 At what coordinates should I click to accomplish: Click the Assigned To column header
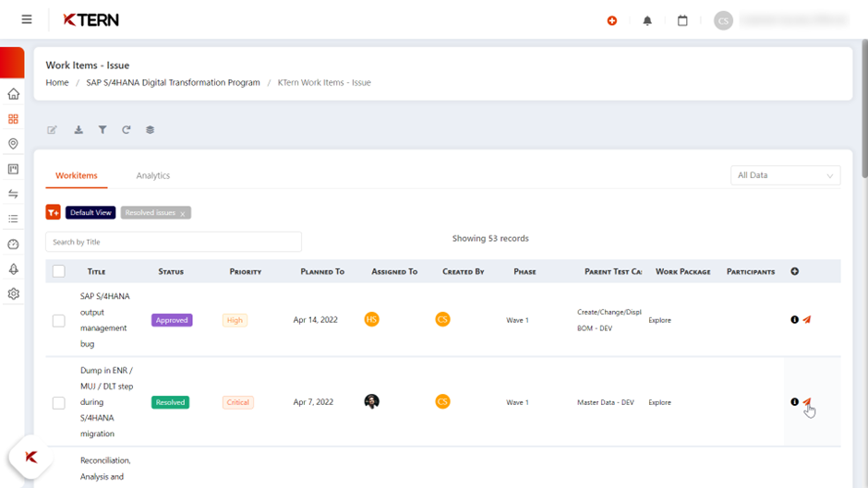coord(394,271)
